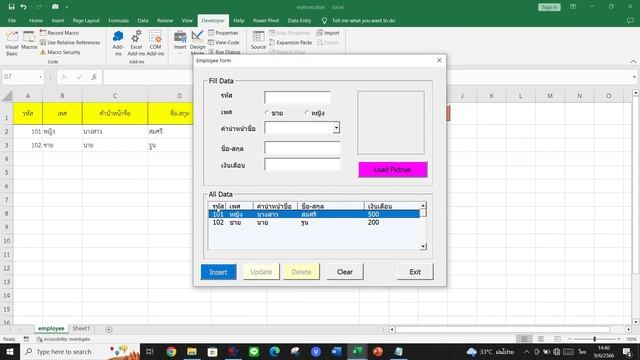This screenshot has height=360, width=640.
Task: Open the XML Source pane
Action: [x=258, y=41]
